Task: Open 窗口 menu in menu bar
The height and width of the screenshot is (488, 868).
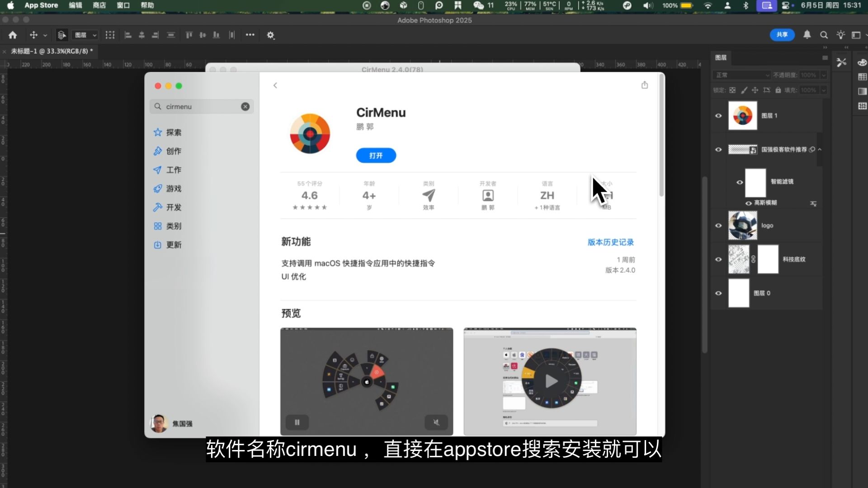Action: (x=123, y=5)
